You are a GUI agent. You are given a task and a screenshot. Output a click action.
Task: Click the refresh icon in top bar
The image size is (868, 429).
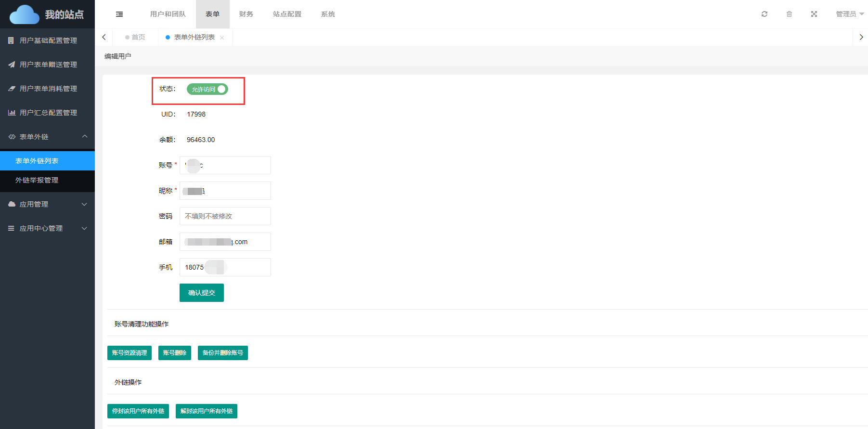[x=764, y=14]
